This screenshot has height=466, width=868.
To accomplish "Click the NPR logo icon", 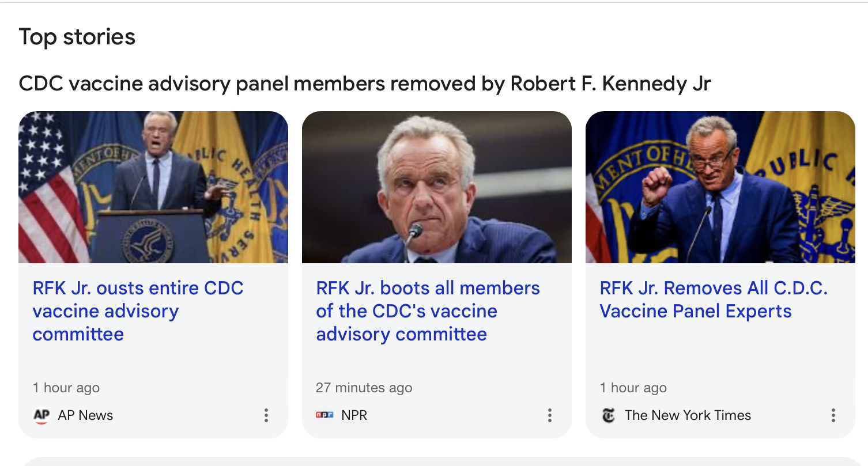I will tap(324, 415).
